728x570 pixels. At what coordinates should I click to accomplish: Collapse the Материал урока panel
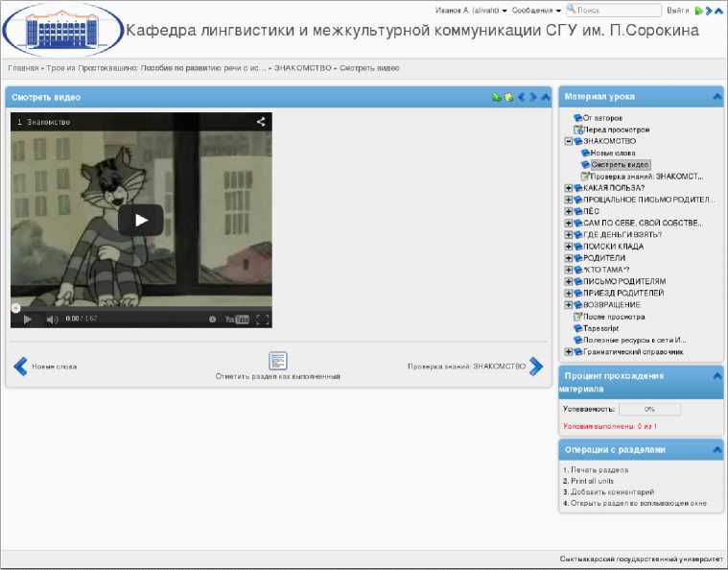[x=717, y=97]
